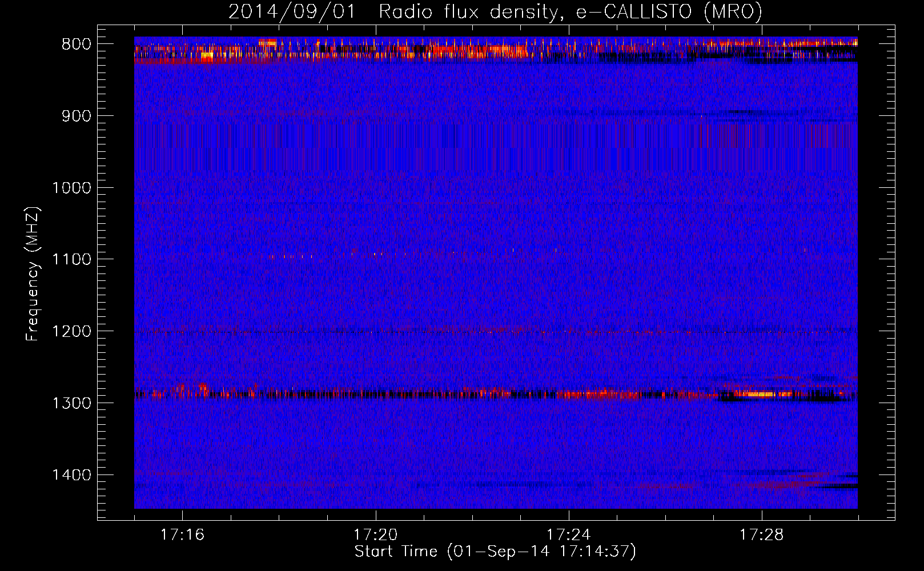This screenshot has width=924, height=571.
Task: Click the "1300" frequency tick label
Action: 71,403
